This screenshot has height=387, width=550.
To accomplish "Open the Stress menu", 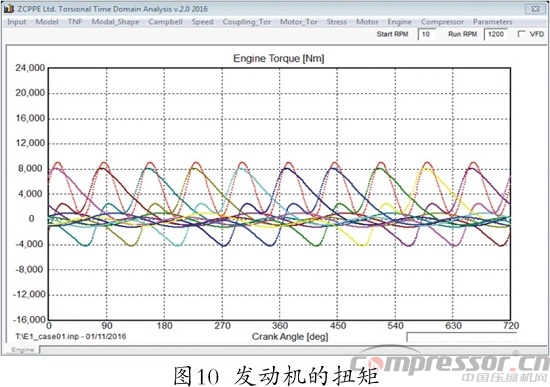I will [336, 22].
